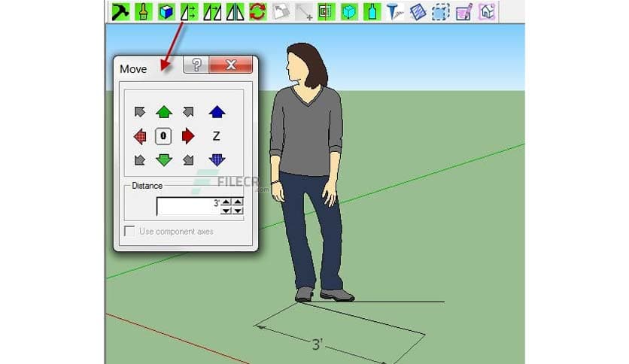Click the Move dialog title

(133, 69)
